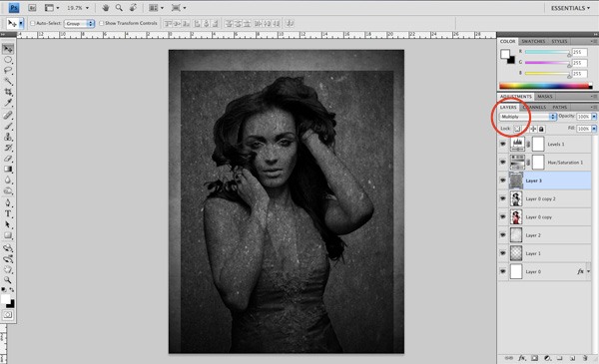This screenshot has width=599, height=364.
Task: Select the Crop tool
Action: 8,92
